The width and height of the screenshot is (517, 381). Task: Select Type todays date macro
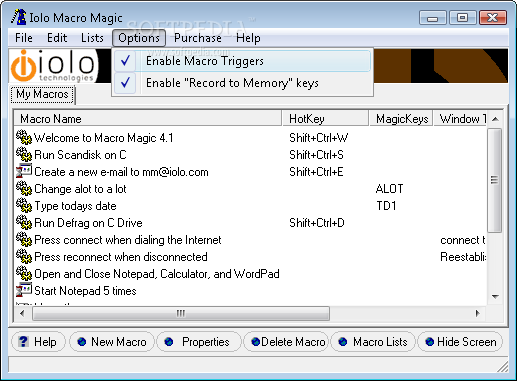tap(251, 205)
